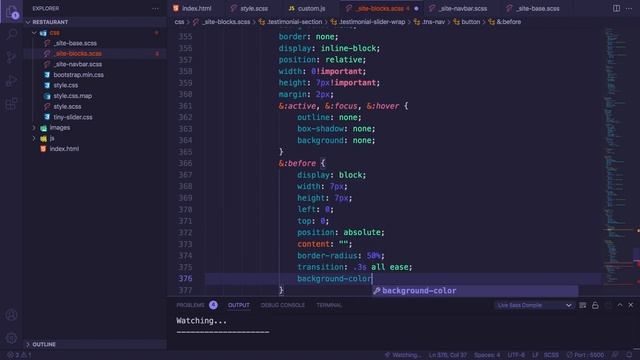
Task: Open index.html in Explorer tree
Action: [95, 149]
